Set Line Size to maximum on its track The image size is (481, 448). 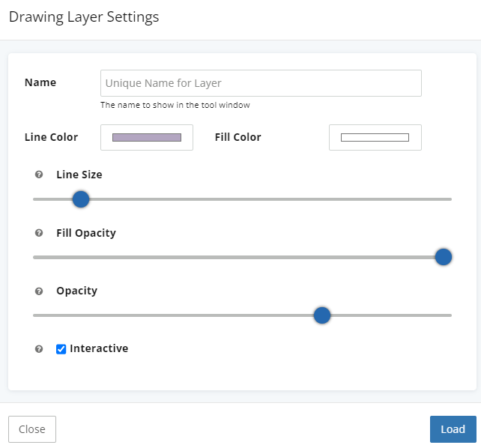450,199
